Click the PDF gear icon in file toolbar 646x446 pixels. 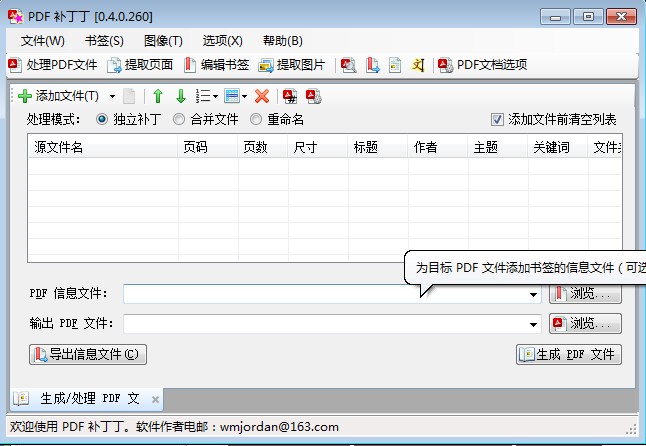[x=314, y=96]
